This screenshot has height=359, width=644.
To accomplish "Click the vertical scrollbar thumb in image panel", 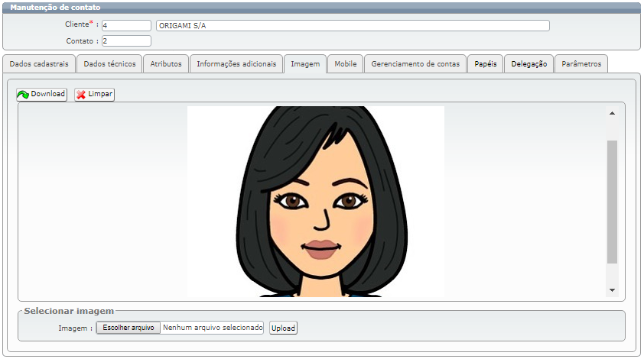I will (612, 202).
